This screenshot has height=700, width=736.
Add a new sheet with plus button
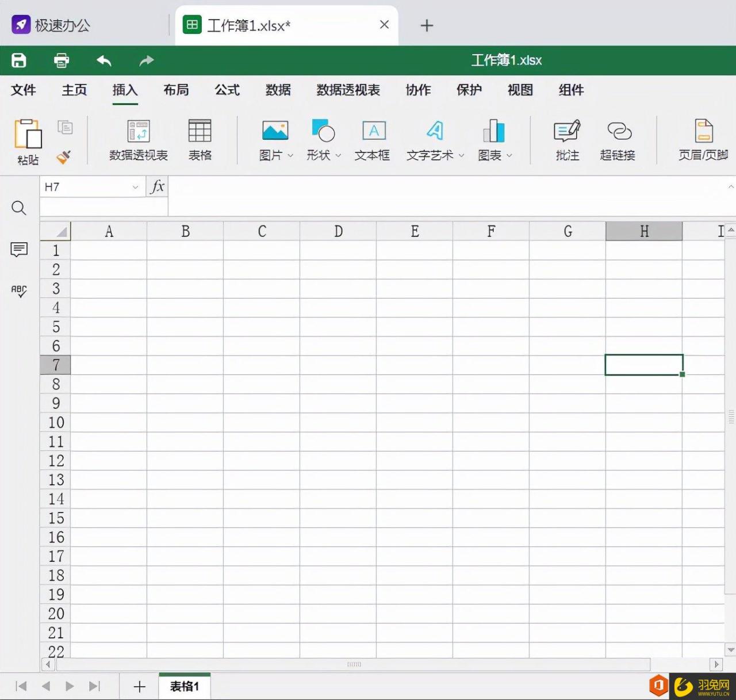(139, 686)
